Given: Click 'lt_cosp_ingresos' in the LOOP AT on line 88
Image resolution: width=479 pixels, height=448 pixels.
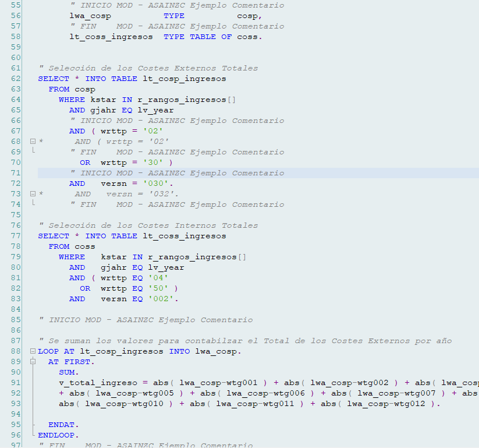Looking at the screenshot, I should (122, 351).
